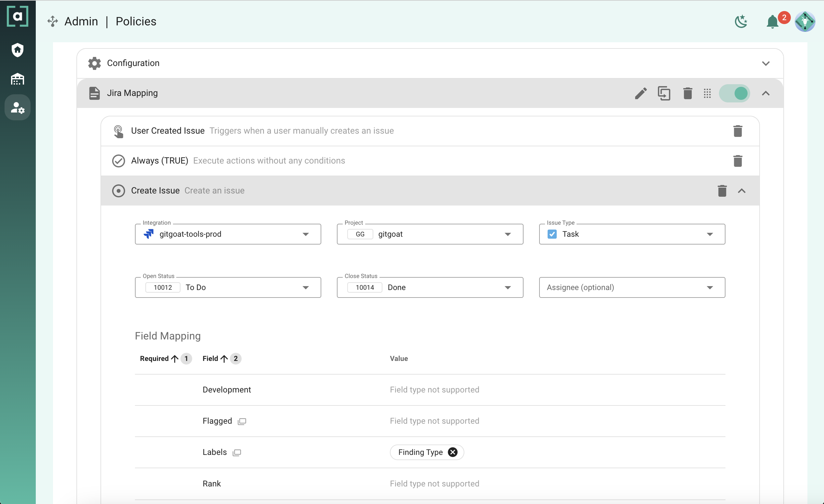Toggle dark mode with moon icon
Image resolution: width=824 pixels, height=504 pixels.
click(x=741, y=22)
